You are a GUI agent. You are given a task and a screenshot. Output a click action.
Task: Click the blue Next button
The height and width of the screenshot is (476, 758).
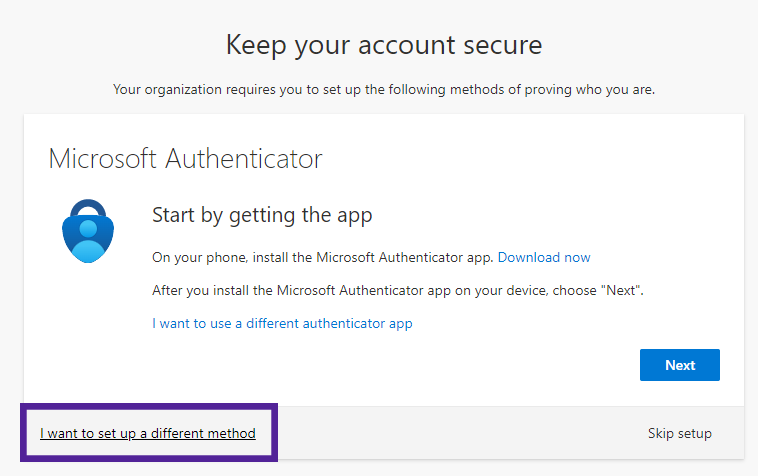click(x=679, y=365)
